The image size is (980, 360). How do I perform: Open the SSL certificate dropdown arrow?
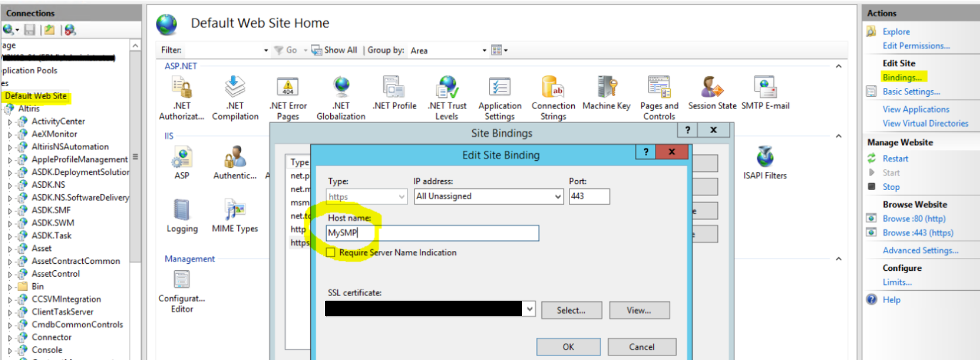[x=529, y=308]
